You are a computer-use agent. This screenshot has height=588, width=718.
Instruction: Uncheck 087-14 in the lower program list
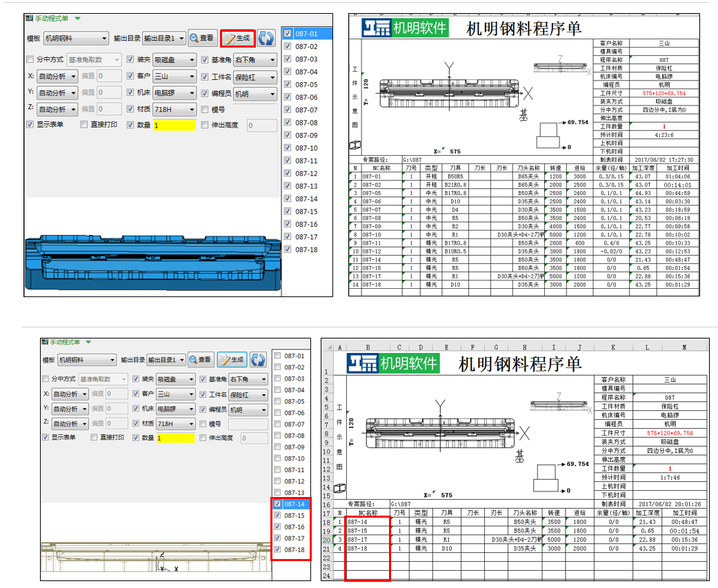[x=277, y=504]
